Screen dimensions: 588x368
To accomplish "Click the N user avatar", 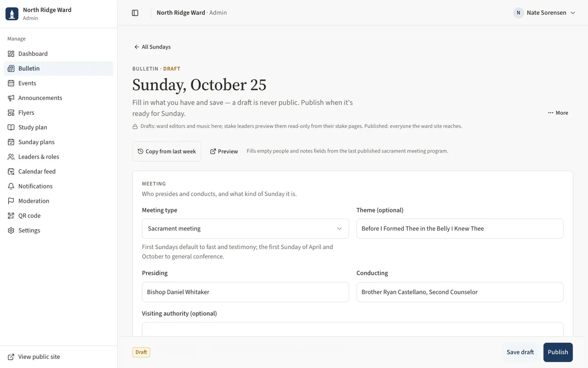I will click(518, 13).
